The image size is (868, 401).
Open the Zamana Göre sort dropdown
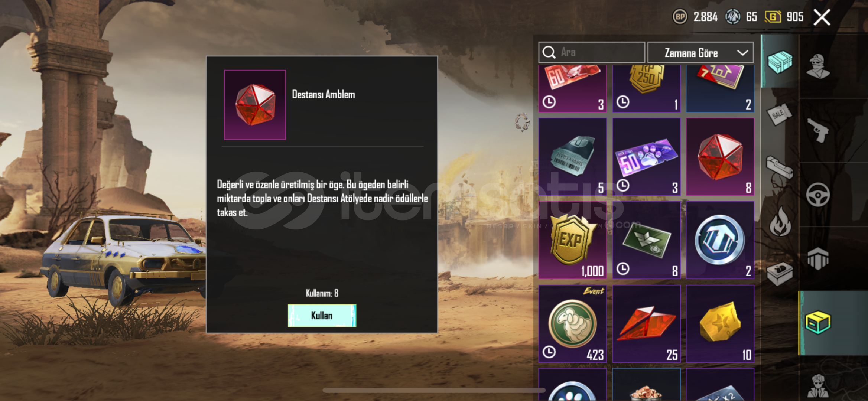[x=700, y=53]
